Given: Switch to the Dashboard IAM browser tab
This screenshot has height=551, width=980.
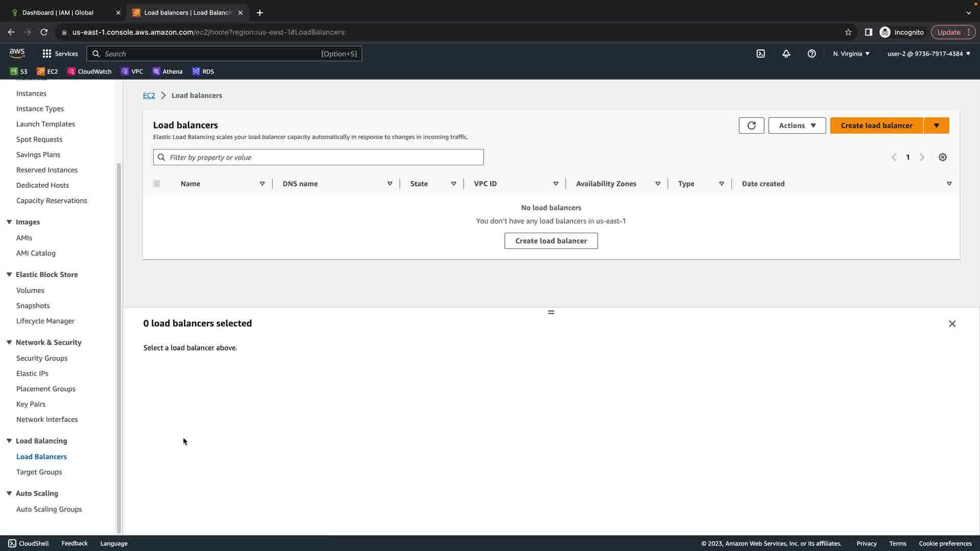Looking at the screenshot, I should pos(58,12).
